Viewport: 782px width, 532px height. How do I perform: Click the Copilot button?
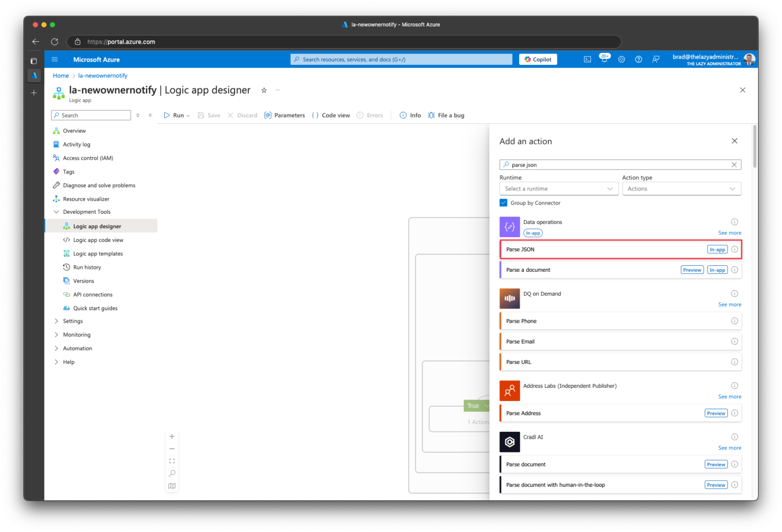click(x=538, y=60)
